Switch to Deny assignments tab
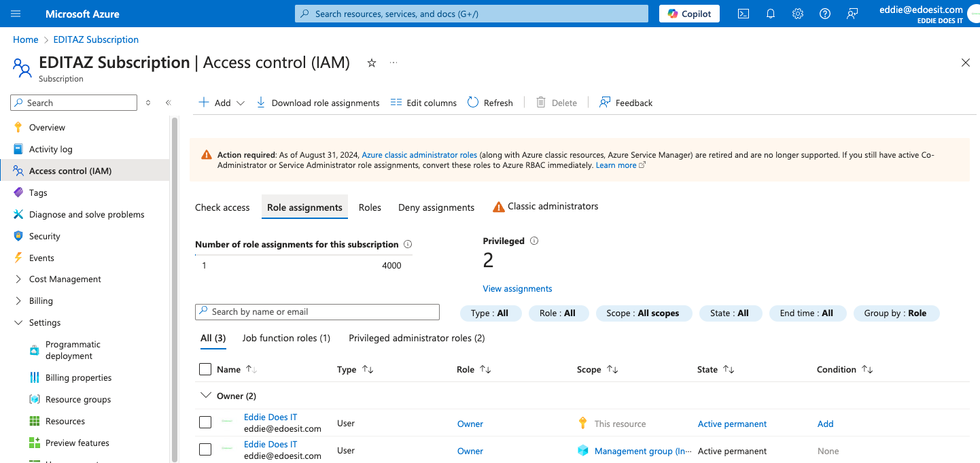Image resolution: width=980 pixels, height=463 pixels. 436,207
